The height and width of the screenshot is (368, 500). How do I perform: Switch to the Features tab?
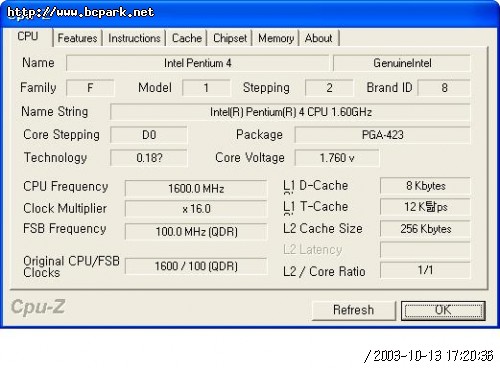pos(77,38)
